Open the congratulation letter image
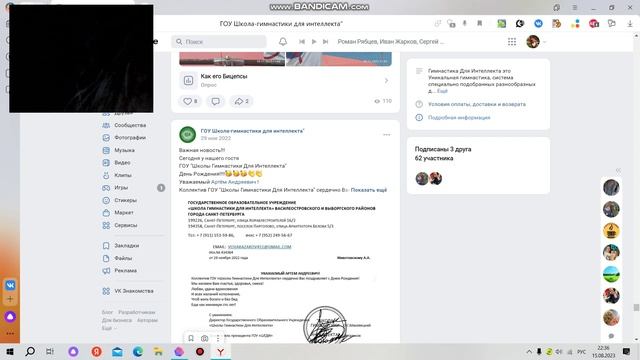 pyautogui.click(x=285, y=270)
